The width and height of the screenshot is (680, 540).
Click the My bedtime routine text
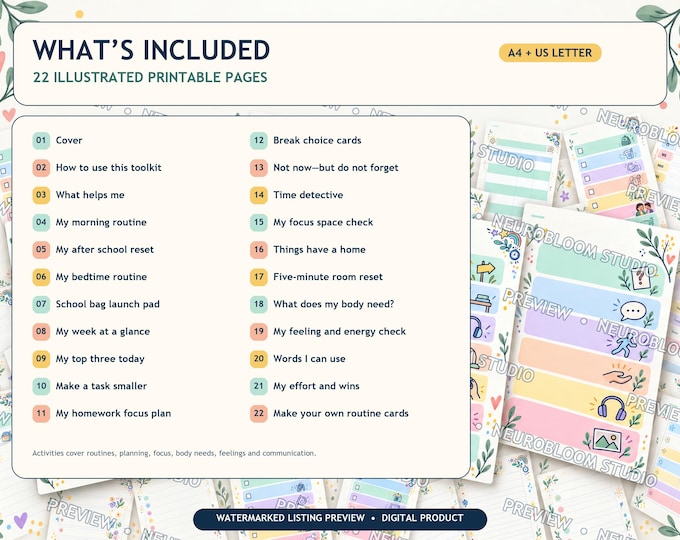(x=101, y=277)
